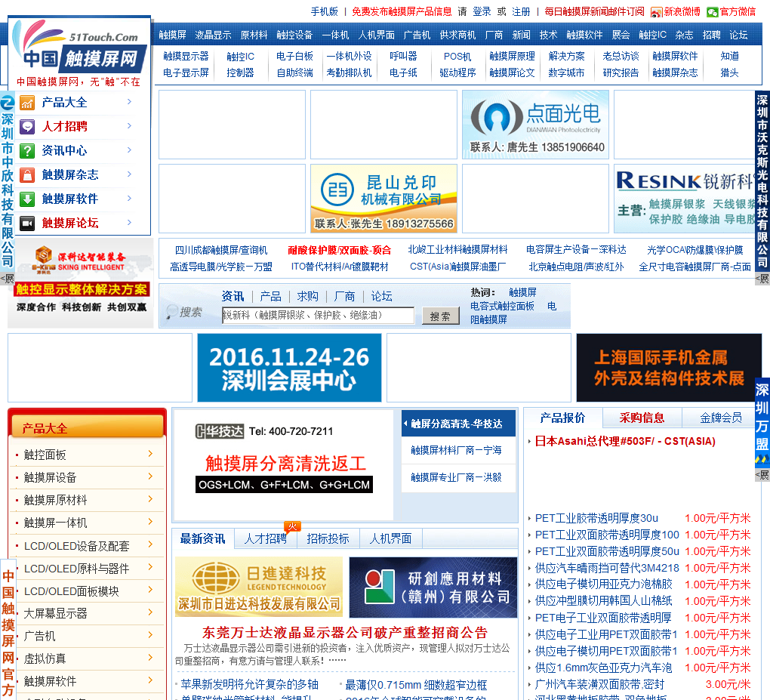The width and height of the screenshot is (770, 700).
Task: Open 液晶显示 in main navigation bar
Action: point(213,35)
